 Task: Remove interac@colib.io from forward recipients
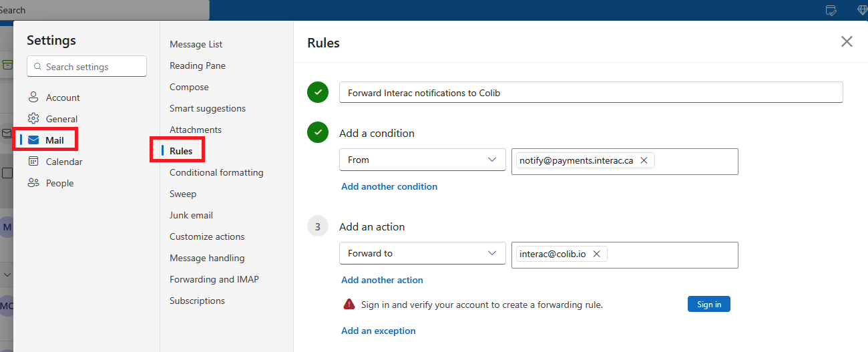[596, 254]
